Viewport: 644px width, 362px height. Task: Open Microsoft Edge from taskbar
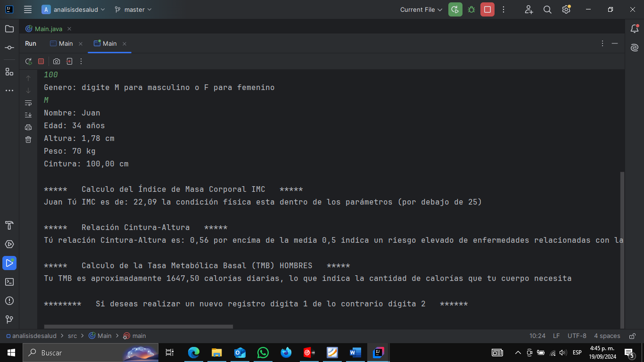(193, 353)
